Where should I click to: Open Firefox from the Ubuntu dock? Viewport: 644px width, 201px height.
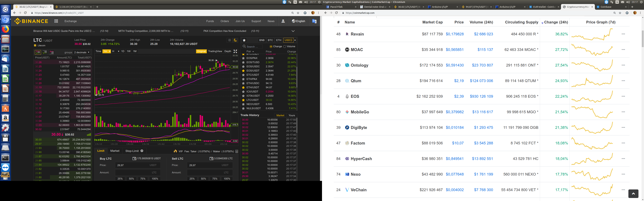tap(5, 29)
